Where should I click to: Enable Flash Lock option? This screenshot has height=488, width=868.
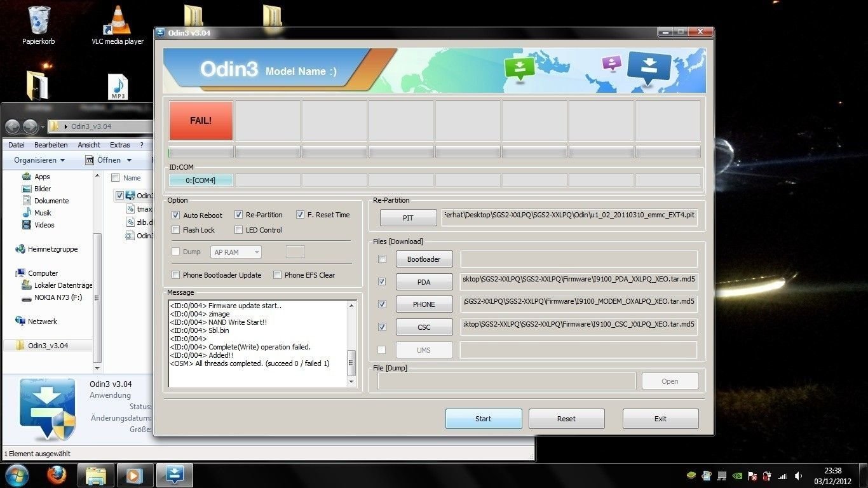(x=176, y=230)
